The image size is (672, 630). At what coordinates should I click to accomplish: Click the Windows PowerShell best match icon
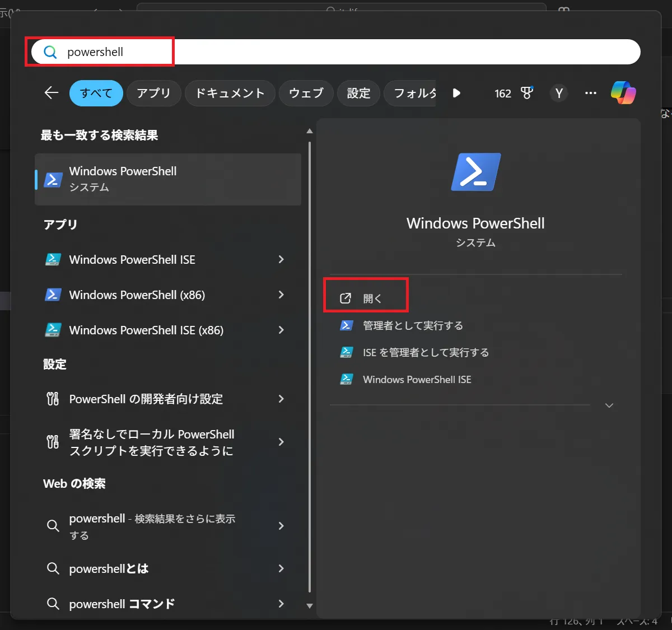point(53,179)
